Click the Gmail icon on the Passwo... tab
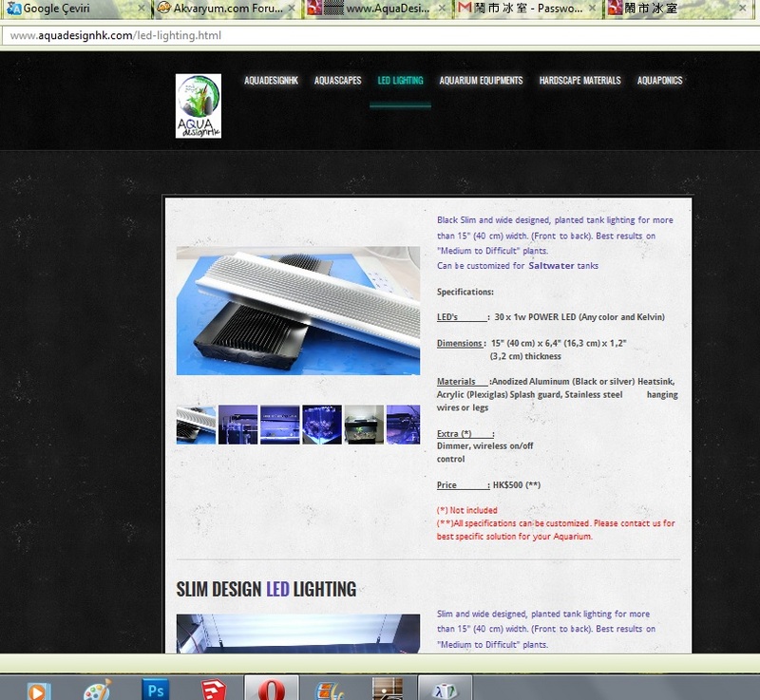760x700 pixels. 465,8
